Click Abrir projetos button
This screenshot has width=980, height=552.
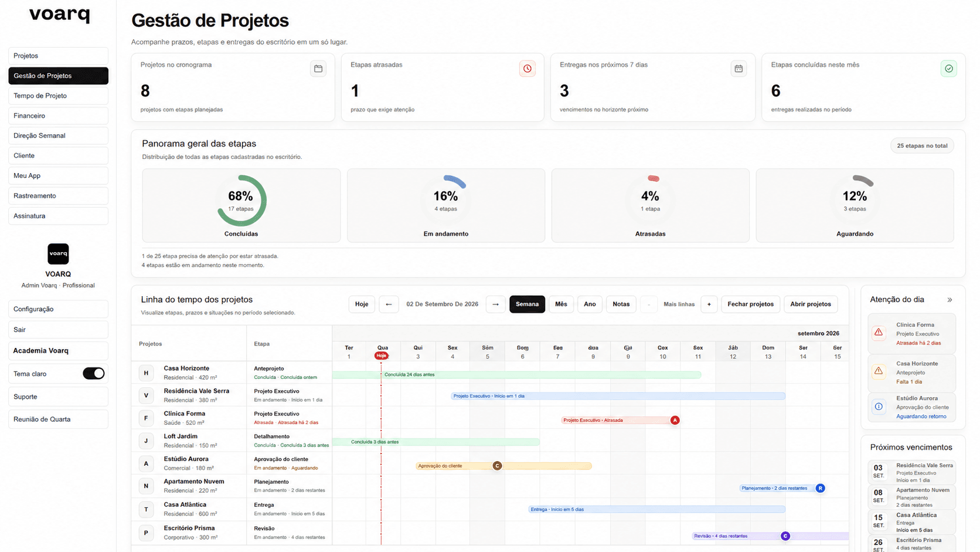811,304
